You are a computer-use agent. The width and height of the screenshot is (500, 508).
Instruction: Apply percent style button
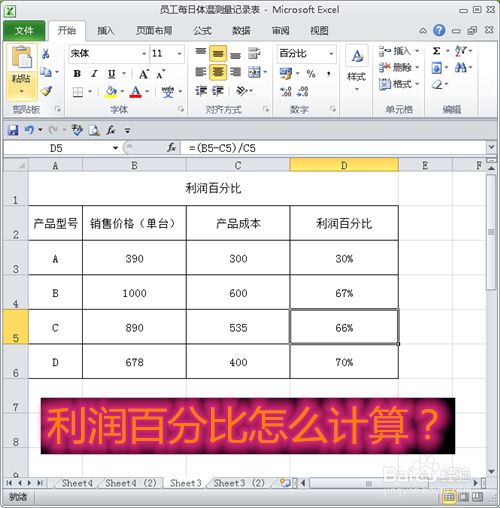pyautogui.click(x=311, y=74)
